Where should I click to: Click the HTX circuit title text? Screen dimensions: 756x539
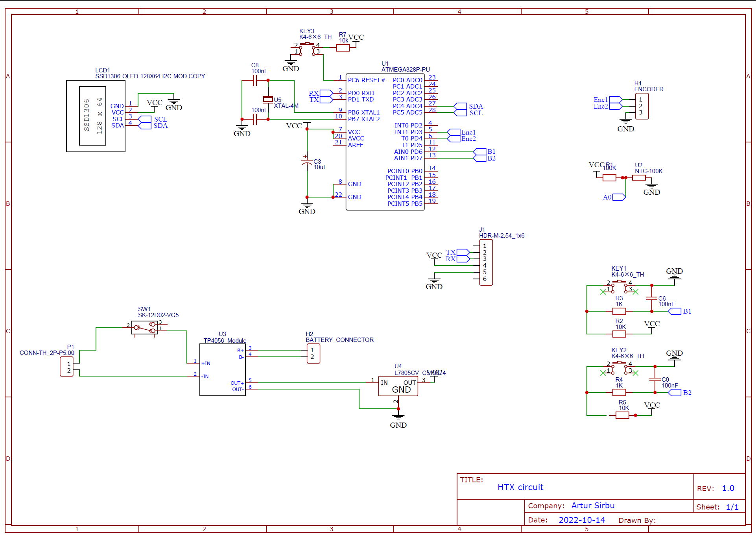tap(520, 487)
